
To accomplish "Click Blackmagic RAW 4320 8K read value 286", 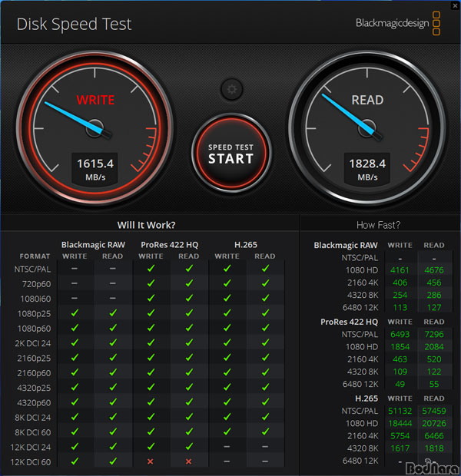I will coord(434,295).
